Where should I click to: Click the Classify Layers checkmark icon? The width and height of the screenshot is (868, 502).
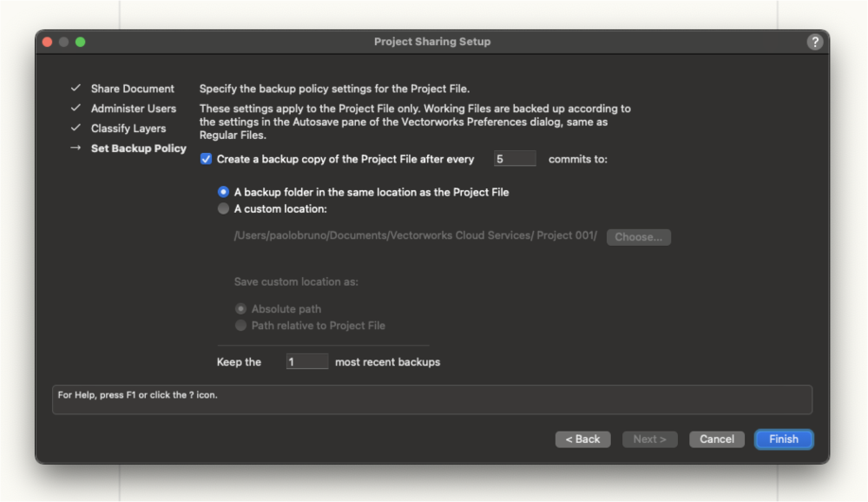[x=76, y=128]
